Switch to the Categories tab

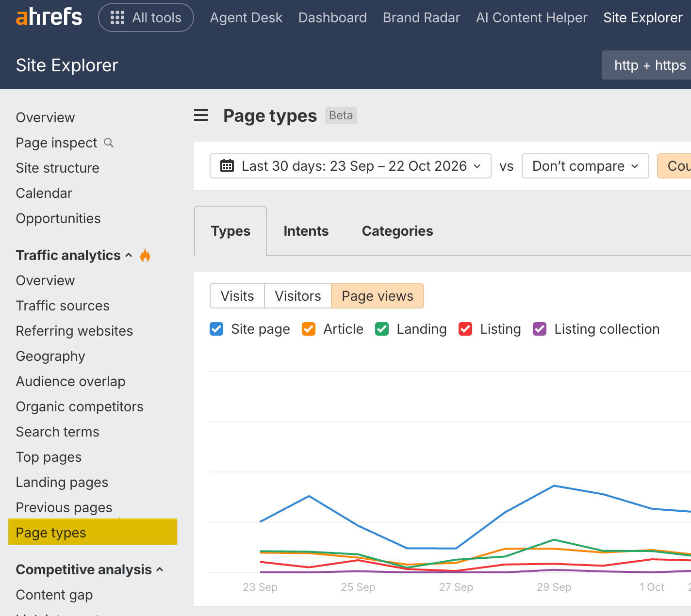tap(397, 231)
